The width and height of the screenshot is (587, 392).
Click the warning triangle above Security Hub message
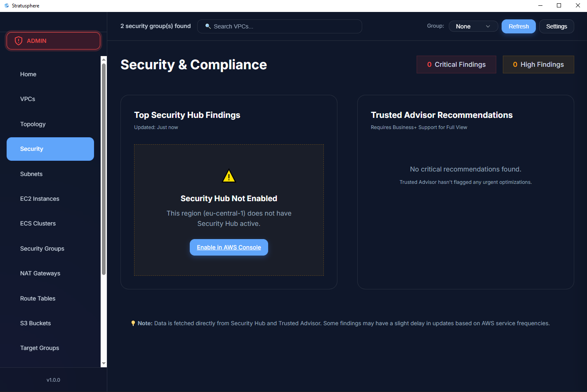point(229,176)
